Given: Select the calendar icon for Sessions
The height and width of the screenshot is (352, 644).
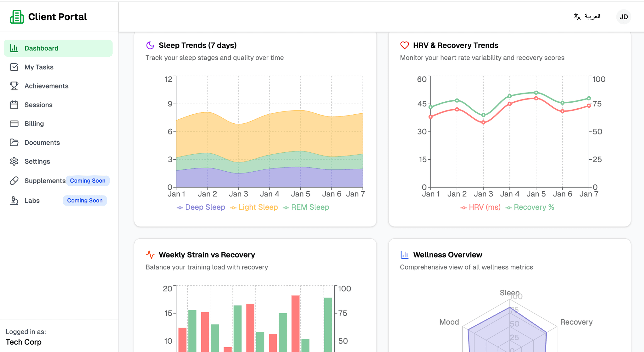Looking at the screenshot, I should [14, 105].
